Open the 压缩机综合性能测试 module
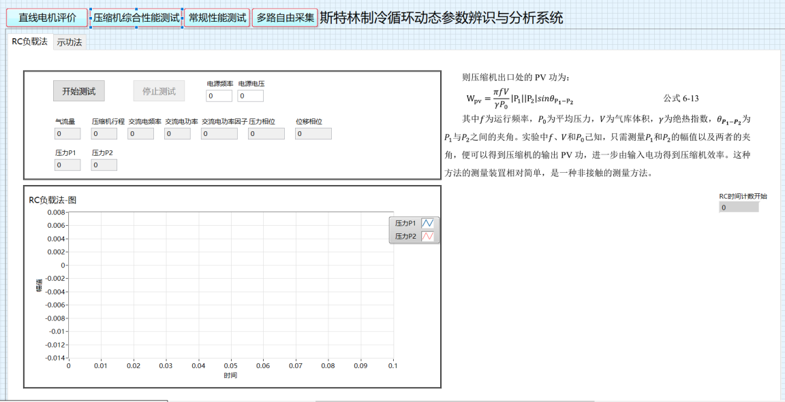 [x=135, y=19]
